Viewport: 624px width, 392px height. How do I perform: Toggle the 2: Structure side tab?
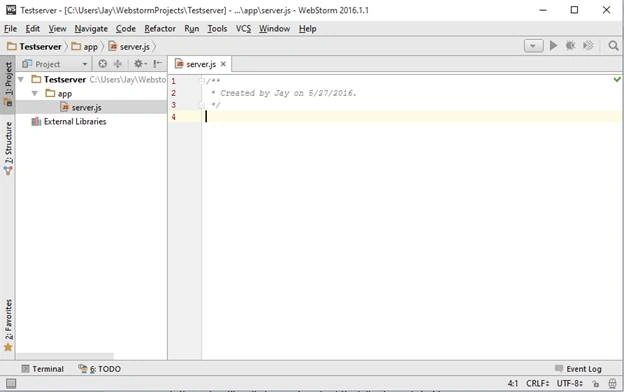click(8, 148)
